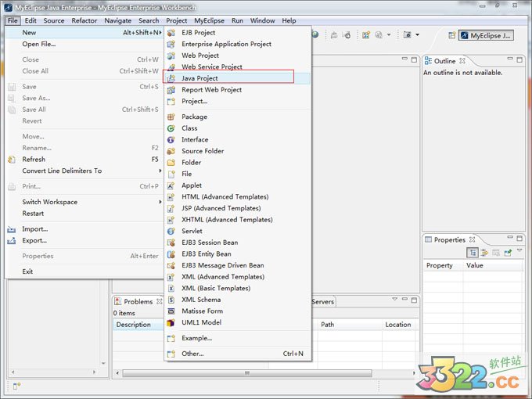The image size is (532, 399).
Task: Open the Servers view menu triangle
Action: tap(394, 299)
